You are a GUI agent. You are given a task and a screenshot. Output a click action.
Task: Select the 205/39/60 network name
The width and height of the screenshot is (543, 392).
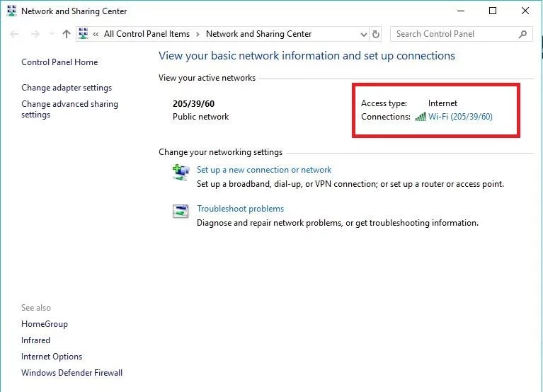click(x=193, y=104)
